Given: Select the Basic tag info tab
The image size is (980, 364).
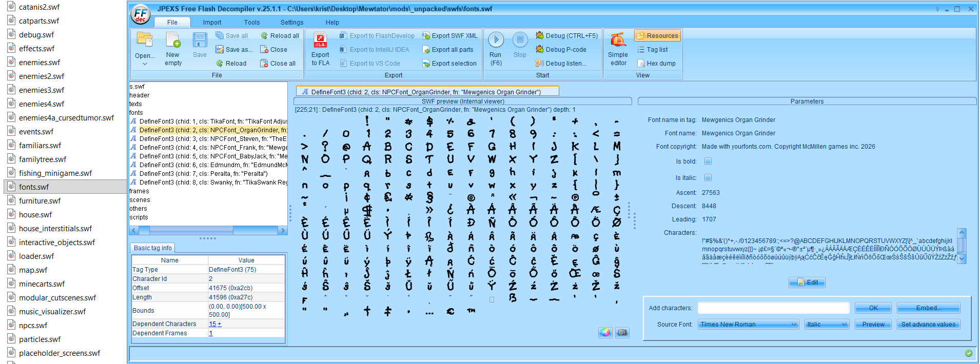Looking at the screenshot, I should tap(153, 248).
